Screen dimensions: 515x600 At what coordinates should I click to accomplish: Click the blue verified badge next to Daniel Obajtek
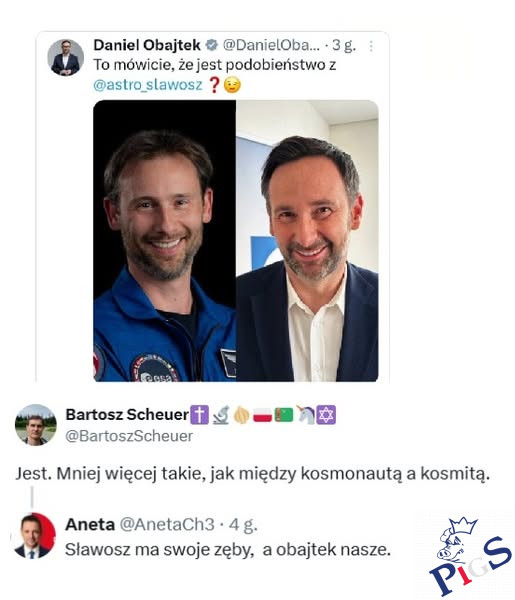click(212, 45)
